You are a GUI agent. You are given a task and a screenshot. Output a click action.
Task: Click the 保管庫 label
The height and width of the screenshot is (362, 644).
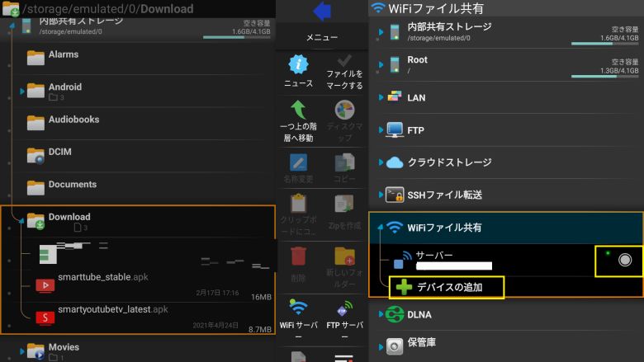point(421,342)
